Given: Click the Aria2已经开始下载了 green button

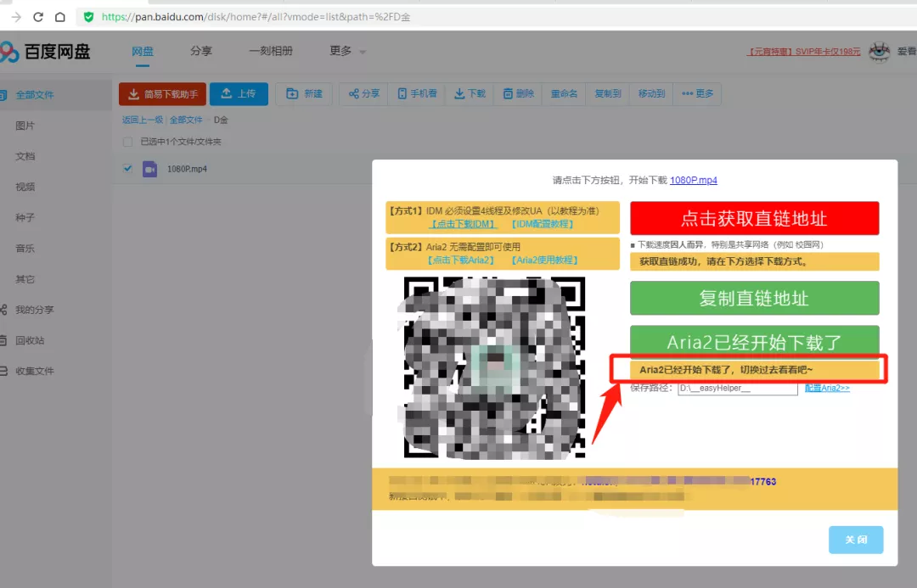Looking at the screenshot, I should [x=755, y=341].
